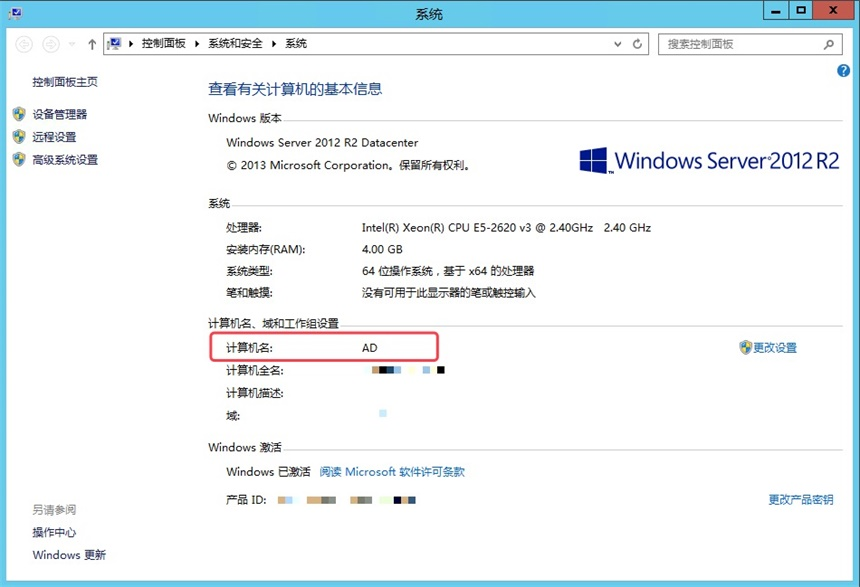Expand the chevron after 控制面板
This screenshot has height=587, width=860.
click(197, 44)
